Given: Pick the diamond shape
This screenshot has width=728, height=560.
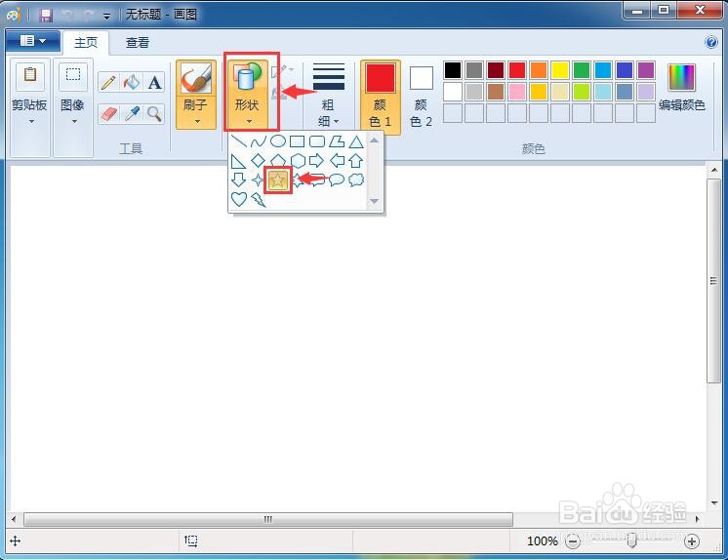Looking at the screenshot, I should [259, 161].
